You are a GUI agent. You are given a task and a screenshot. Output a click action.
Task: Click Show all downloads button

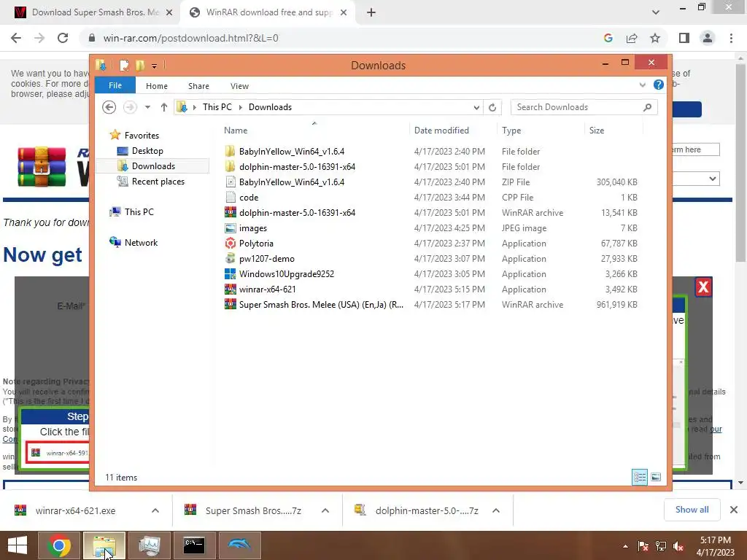pos(692,510)
